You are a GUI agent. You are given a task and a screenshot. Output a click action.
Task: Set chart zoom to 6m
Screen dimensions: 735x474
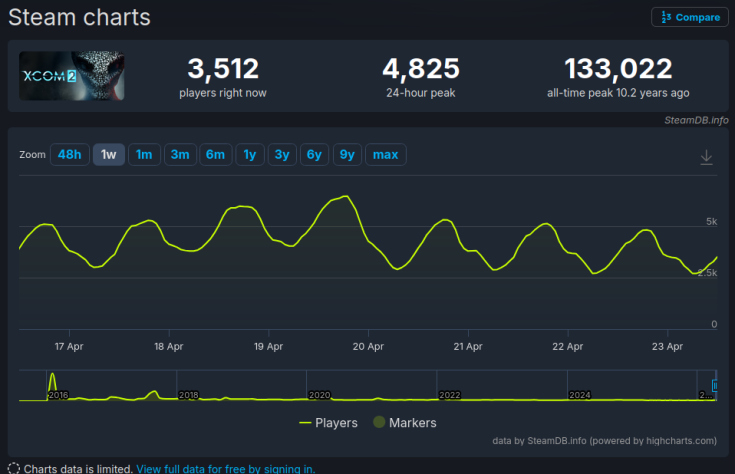coord(216,154)
